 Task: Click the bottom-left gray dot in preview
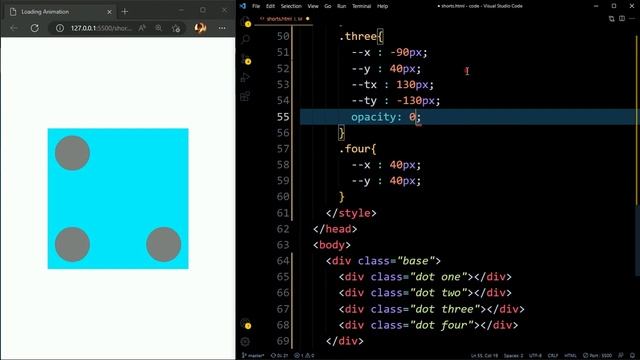72,244
